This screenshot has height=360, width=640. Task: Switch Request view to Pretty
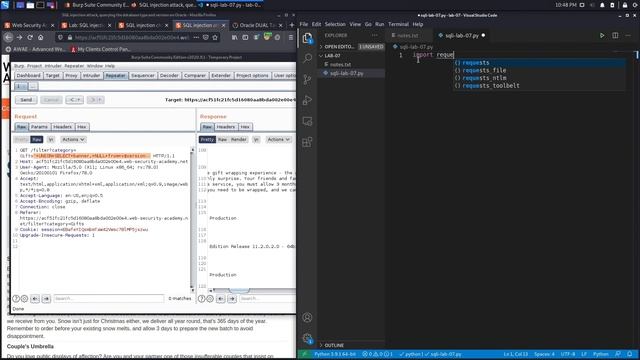21,140
